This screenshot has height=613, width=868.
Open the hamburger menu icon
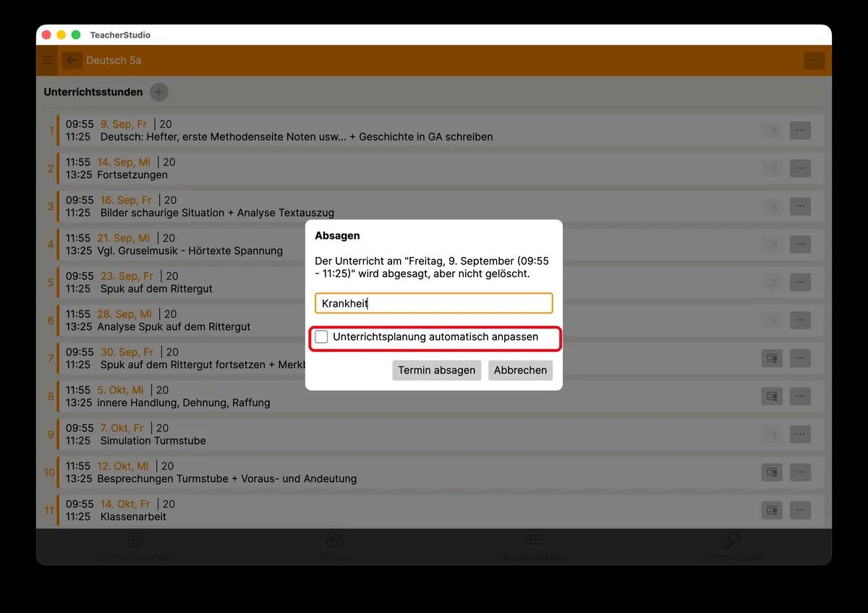[x=48, y=60]
